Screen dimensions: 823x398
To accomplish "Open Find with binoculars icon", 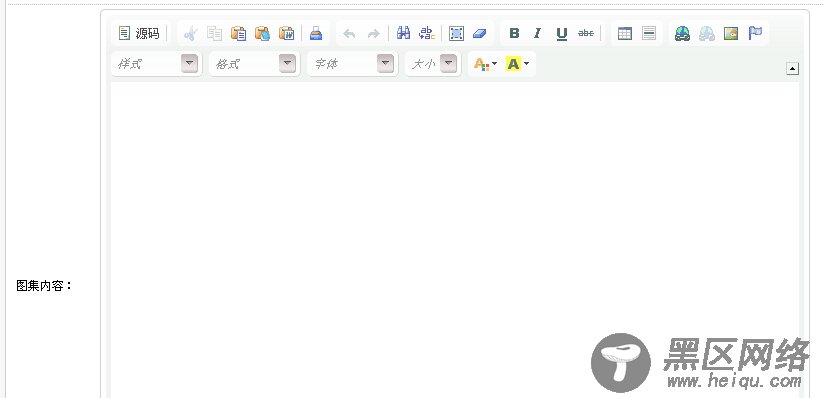I will click(x=403, y=34).
